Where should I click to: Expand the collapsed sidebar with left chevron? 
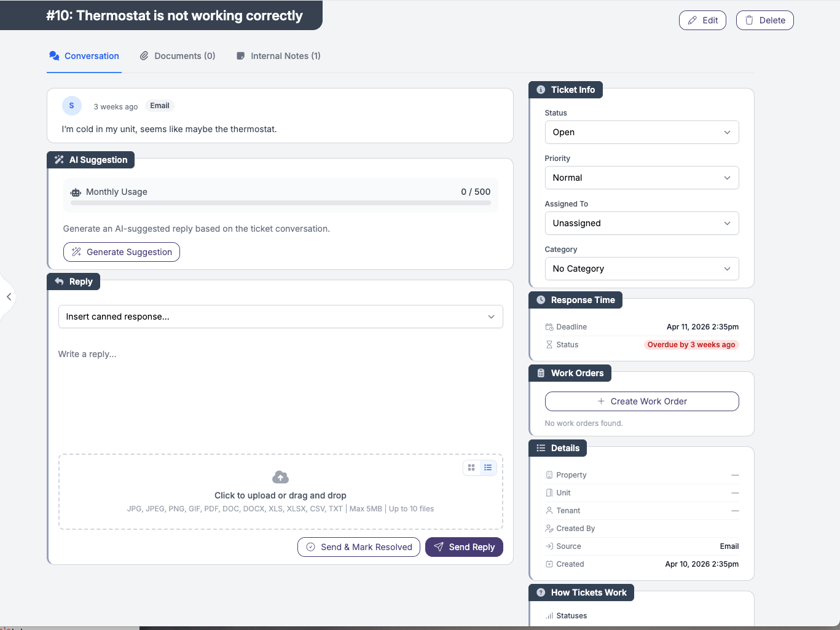tap(9, 297)
